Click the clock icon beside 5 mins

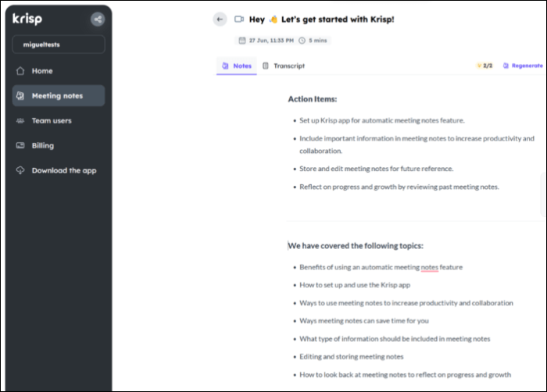click(x=302, y=40)
